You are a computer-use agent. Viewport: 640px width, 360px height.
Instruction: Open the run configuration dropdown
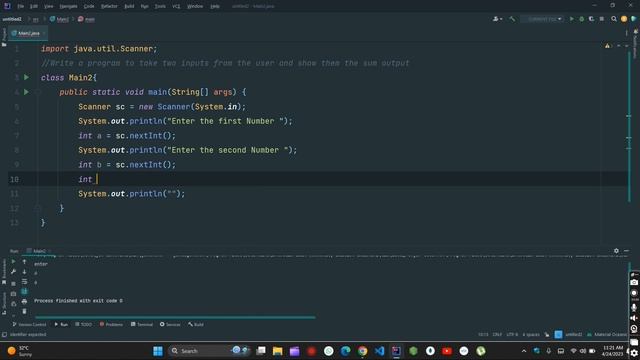click(542, 19)
